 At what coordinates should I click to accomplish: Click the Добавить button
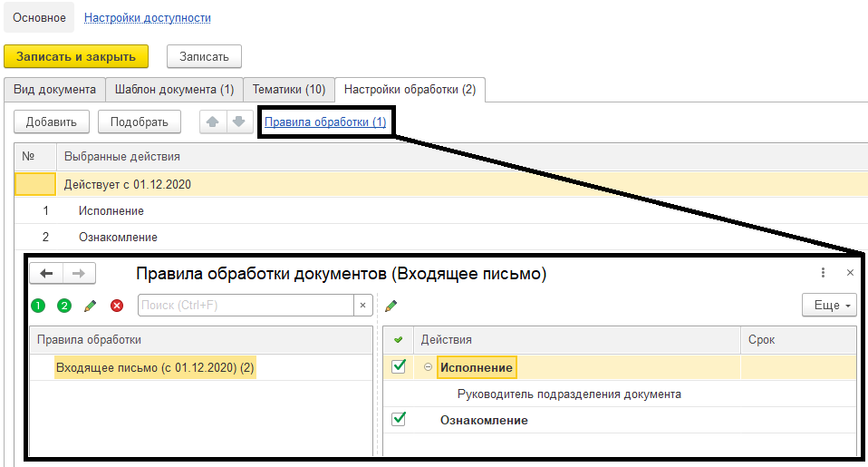(x=52, y=122)
